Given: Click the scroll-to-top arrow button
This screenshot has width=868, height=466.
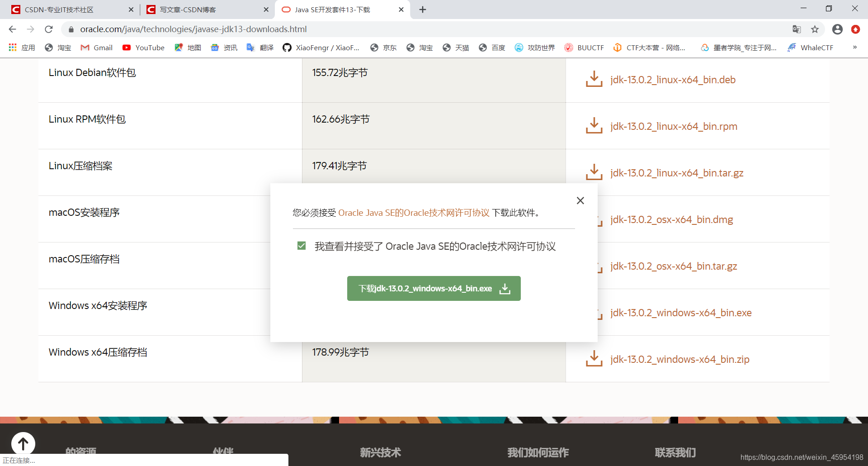Looking at the screenshot, I should click(x=23, y=444).
